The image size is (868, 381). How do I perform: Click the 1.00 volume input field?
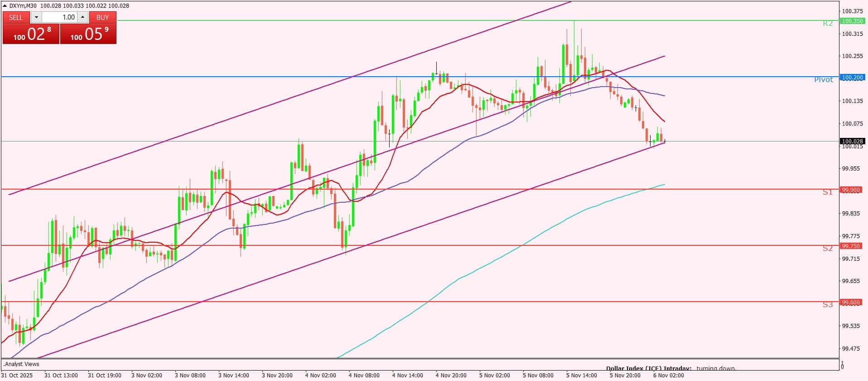click(60, 17)
